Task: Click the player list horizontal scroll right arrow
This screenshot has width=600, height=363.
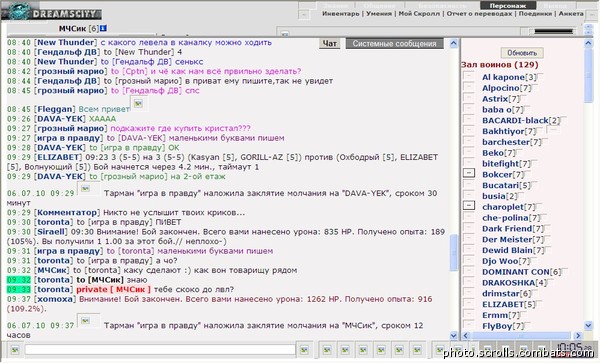Action: point(578,335)
